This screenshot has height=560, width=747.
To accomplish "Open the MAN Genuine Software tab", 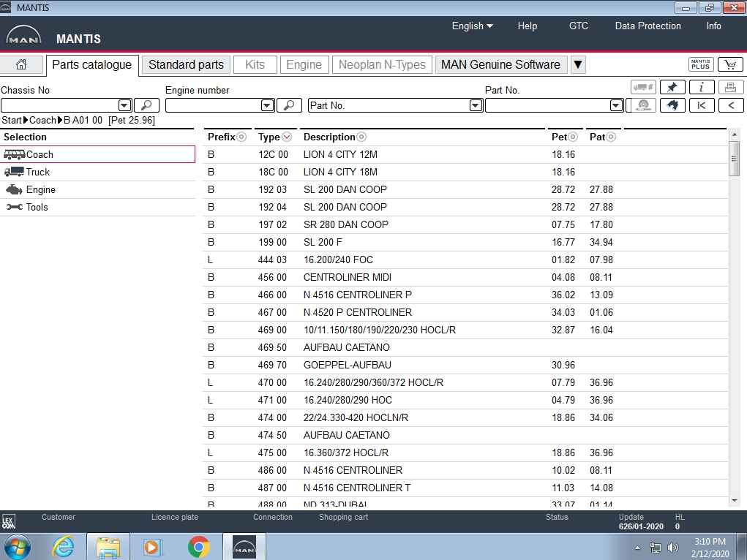I will click(500, 64).
